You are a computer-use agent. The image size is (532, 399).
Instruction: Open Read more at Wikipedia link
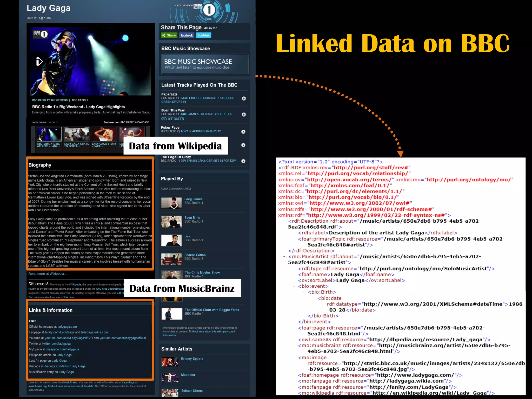click(48, 274)
